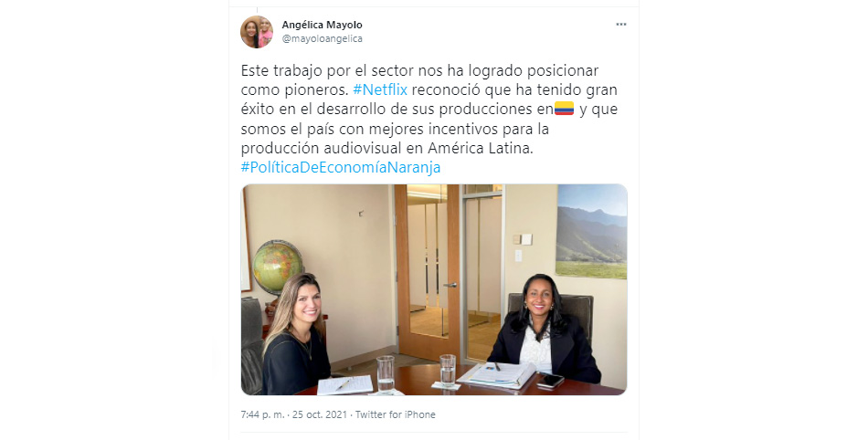This screenshot has width=868, height=440.
Task: Open the tweet's three-dot more options menu
Action: (621, 25)
